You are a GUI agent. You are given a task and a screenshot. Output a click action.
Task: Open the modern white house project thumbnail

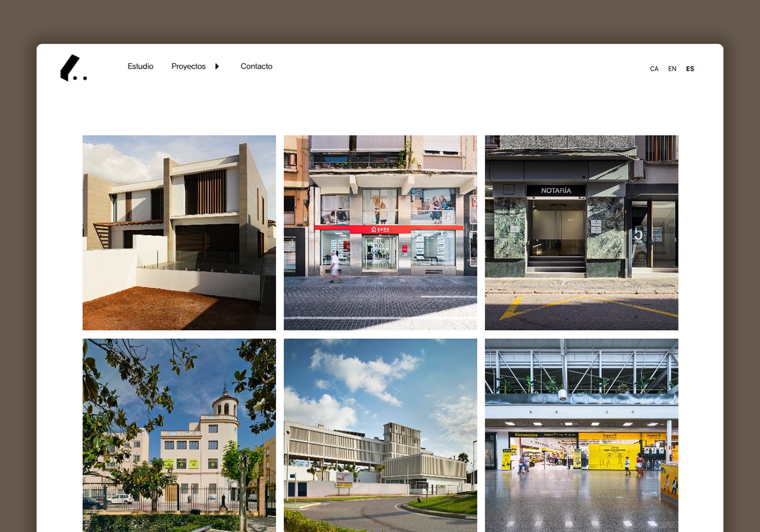click(179, 233)
